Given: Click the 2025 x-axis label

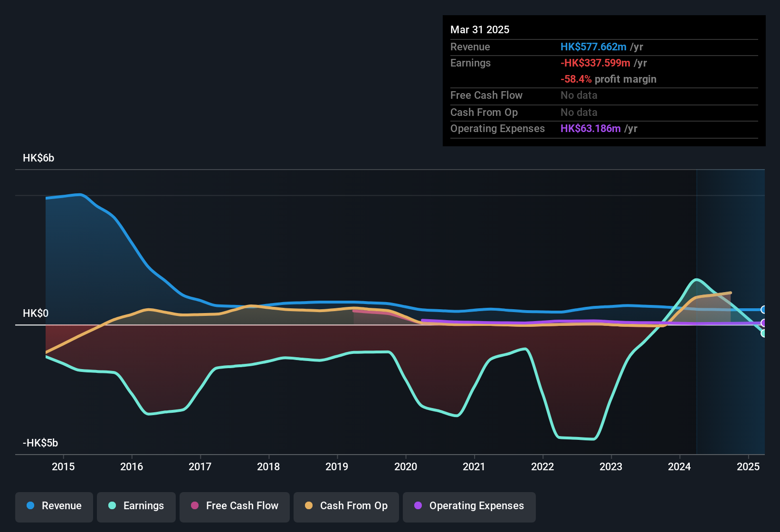Looking at the screenshot, I should [748, 466].
